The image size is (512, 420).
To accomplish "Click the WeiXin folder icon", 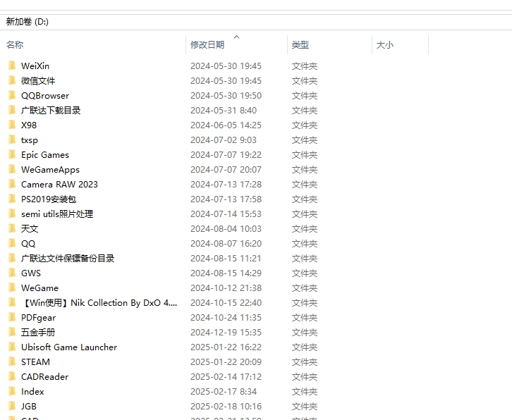I will (x=12, y=66).
